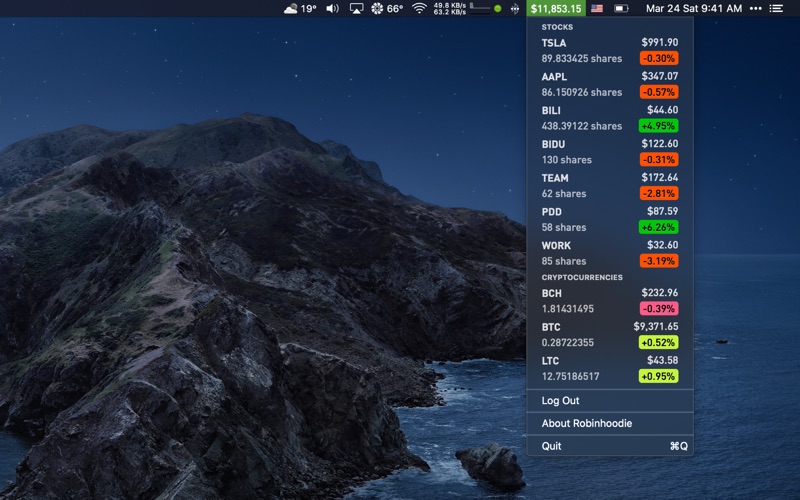This screenshot has width=800, height=500.
Task: Click the TEAM -2.81% change badge
Action: click(x=659, y=193)
